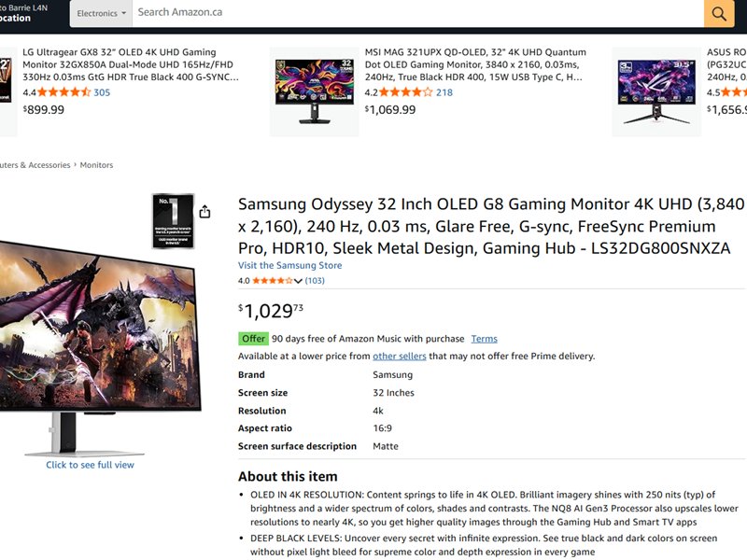The image size is (747, 560).
Task: Go to the Monitors breadcrumb
Action: click(96, 165)
